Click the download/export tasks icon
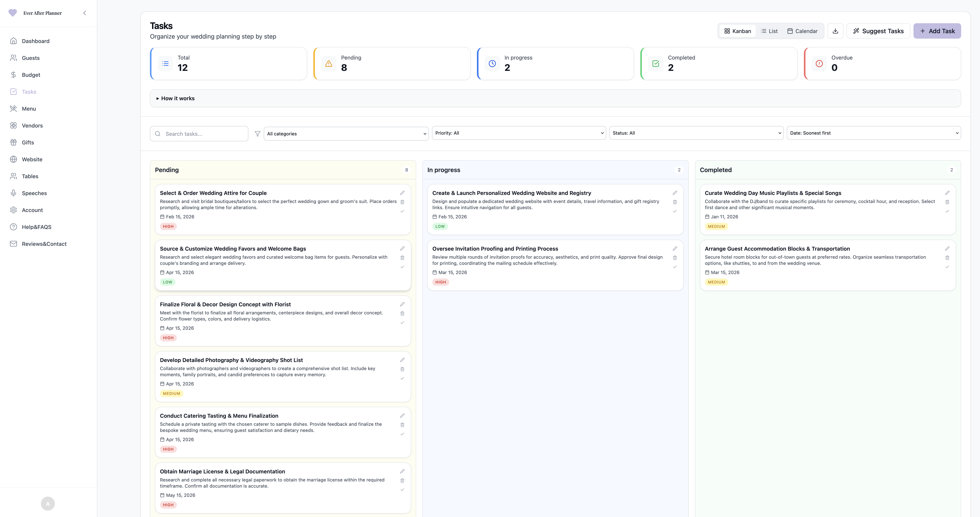 [x=835, y=31]
